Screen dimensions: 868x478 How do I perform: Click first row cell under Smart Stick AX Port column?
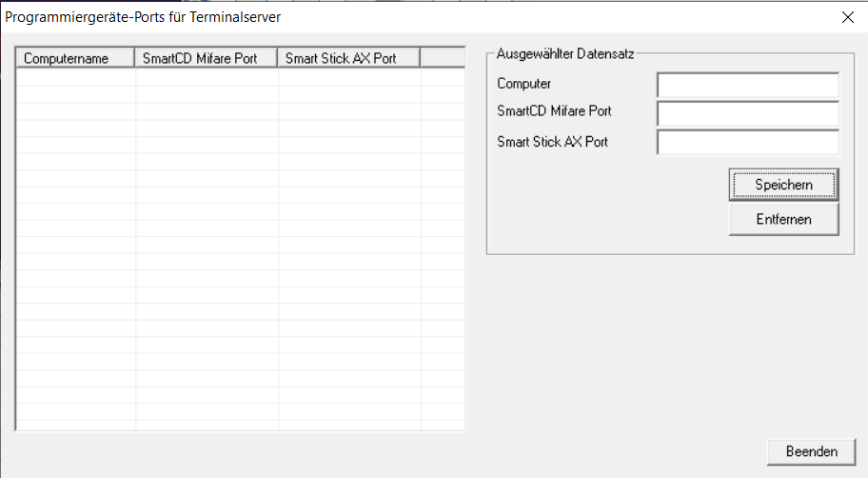click(348, 77)
